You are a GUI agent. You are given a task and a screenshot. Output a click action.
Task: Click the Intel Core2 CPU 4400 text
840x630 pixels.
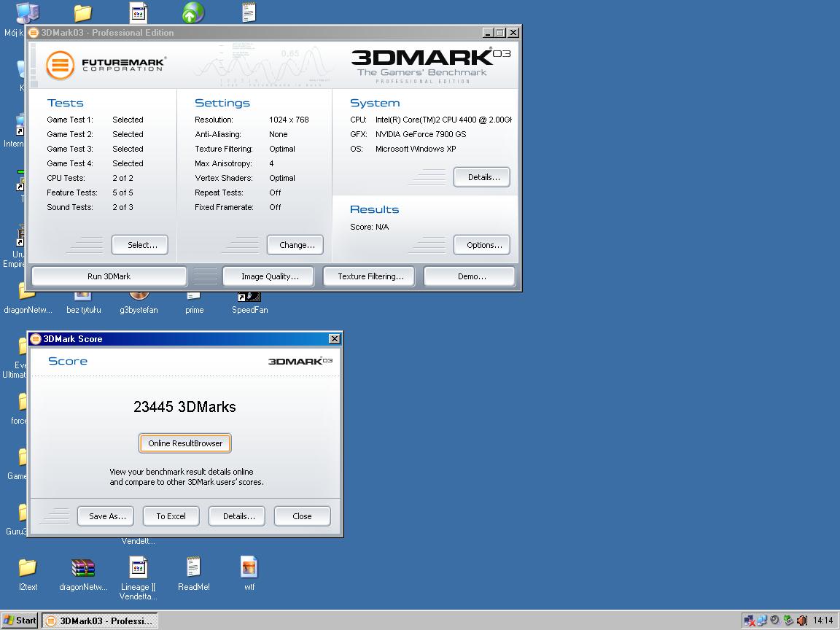[443, 120]
